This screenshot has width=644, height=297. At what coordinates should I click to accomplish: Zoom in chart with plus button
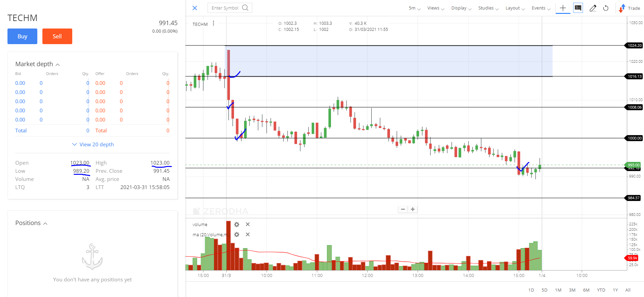tap(413, 209)
